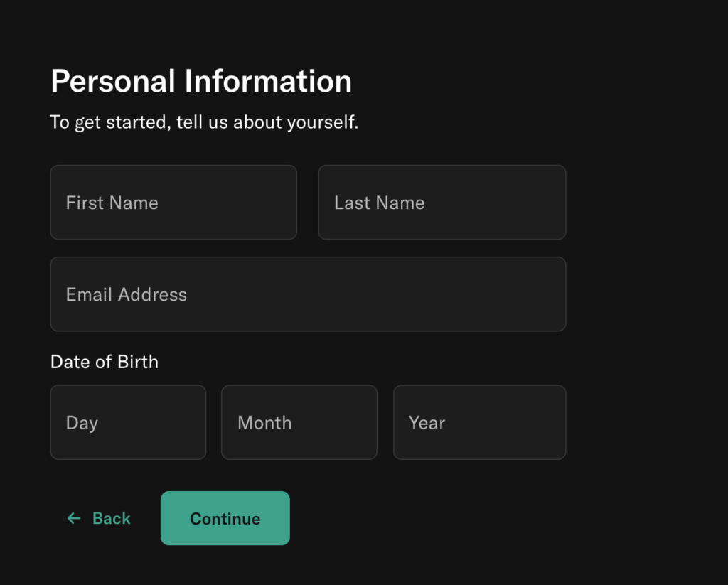Click the 'To get started' subtitle text
The height and width of the screenshot is (585, 728).
tap(204, 122)
